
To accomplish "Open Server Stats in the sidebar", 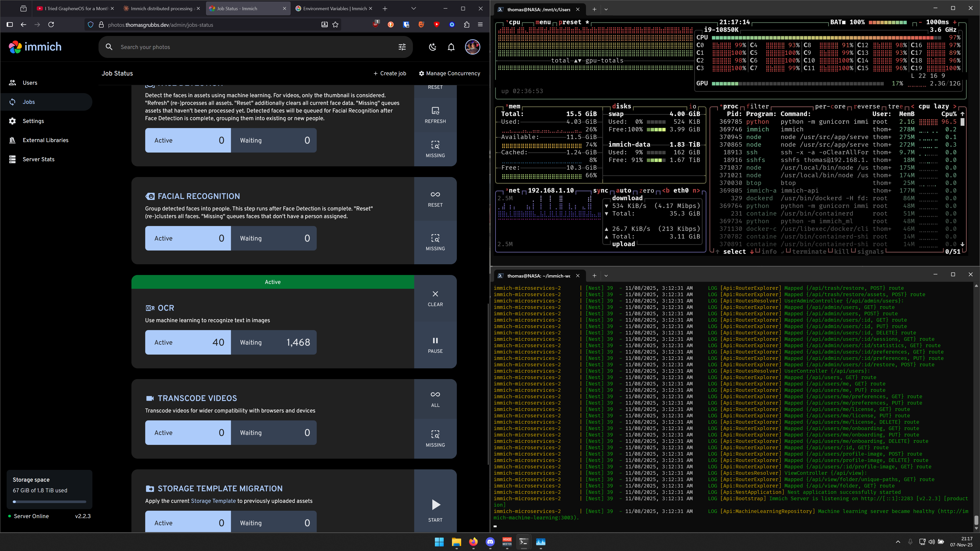I will pyautogui.click(x=39, y=159).
